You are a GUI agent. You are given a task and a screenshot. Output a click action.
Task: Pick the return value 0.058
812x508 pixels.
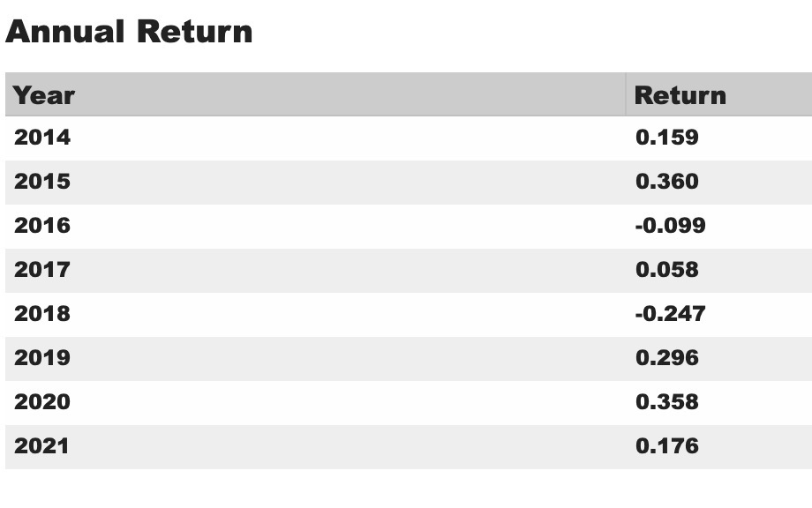(x=666, y=270)
